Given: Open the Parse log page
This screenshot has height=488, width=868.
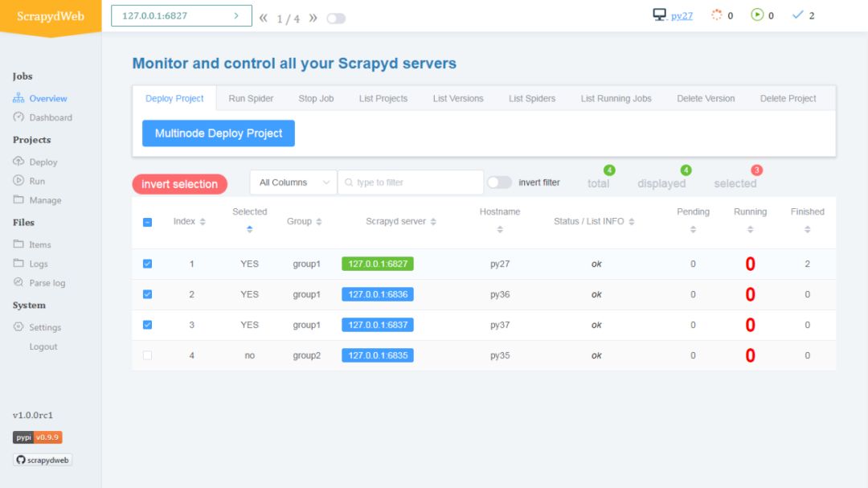Looking at the screenshot, I should click(x=39, y=282).
